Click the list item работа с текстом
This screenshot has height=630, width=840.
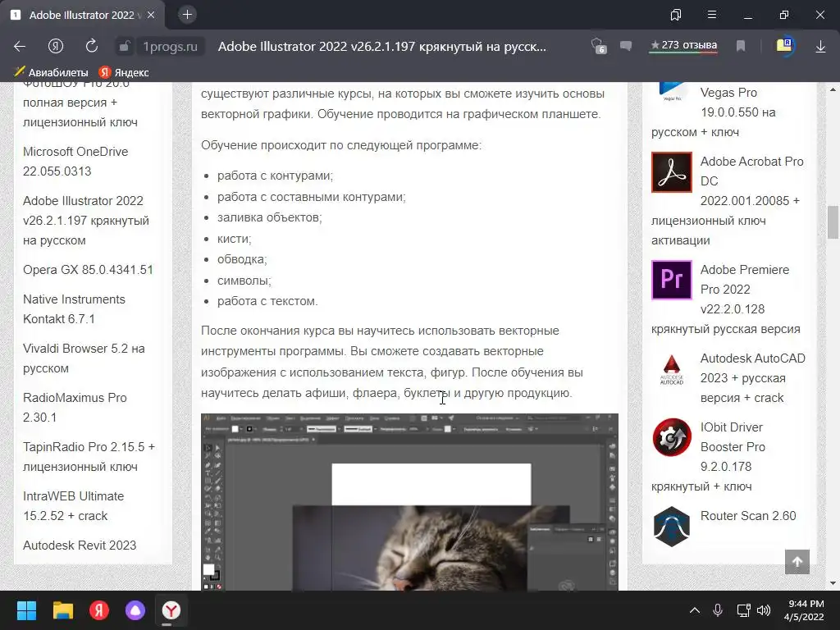[267, 301]
